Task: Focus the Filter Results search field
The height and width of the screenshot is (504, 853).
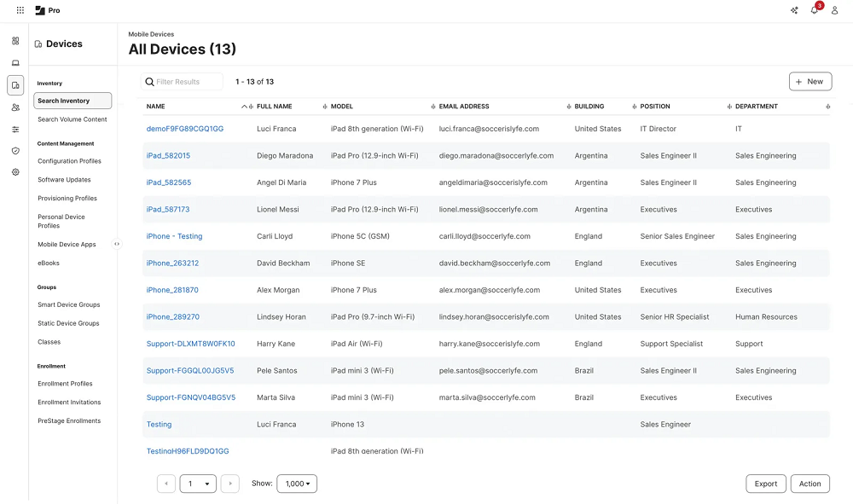Action: click(182, 82)
